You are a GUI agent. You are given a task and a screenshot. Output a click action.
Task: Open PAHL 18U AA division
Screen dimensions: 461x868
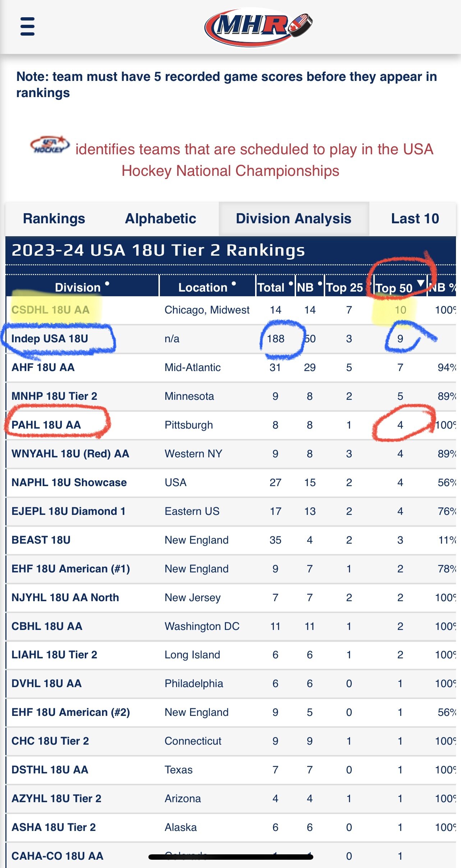(x=46, y=425)
